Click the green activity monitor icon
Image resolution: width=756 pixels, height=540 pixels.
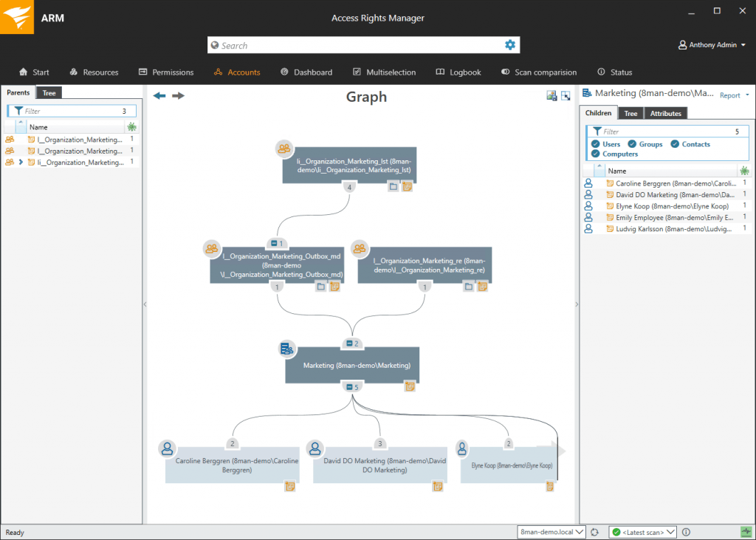coord(746,532)
